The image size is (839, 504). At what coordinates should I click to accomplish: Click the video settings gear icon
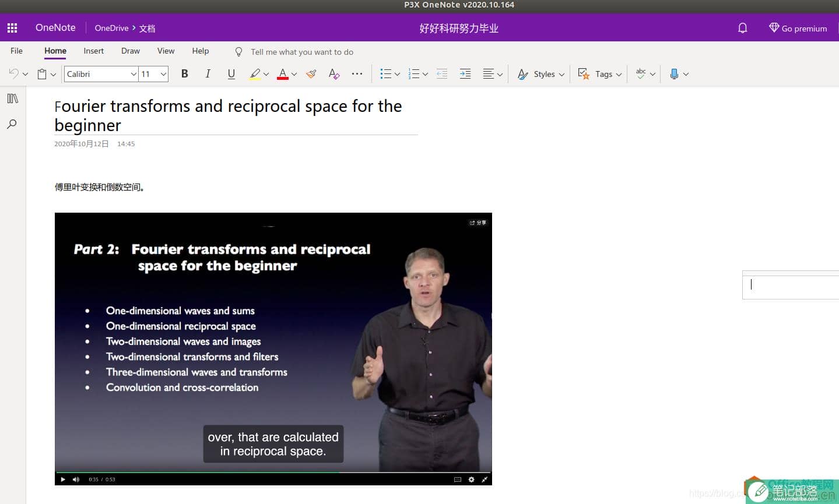pyautogui.click(x=471, y=480)
